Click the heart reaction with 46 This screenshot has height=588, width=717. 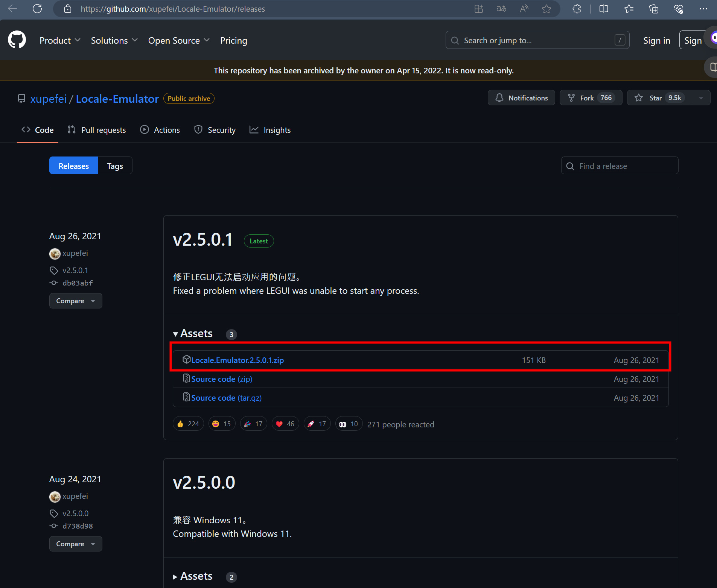285,424
